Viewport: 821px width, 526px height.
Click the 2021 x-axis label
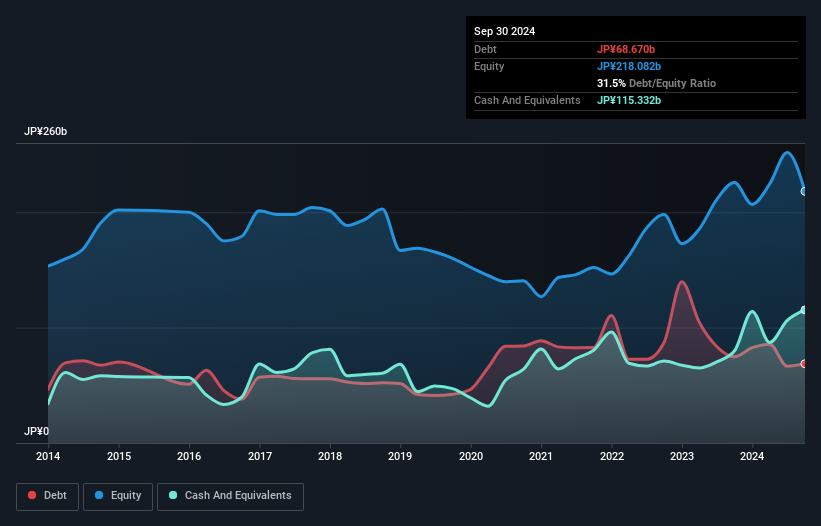[541, 456]
